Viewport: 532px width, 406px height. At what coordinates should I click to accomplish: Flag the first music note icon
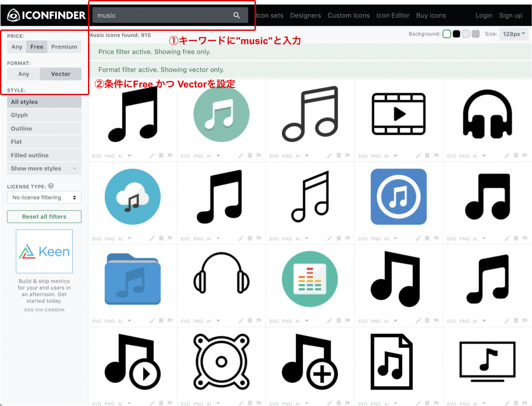170,155
